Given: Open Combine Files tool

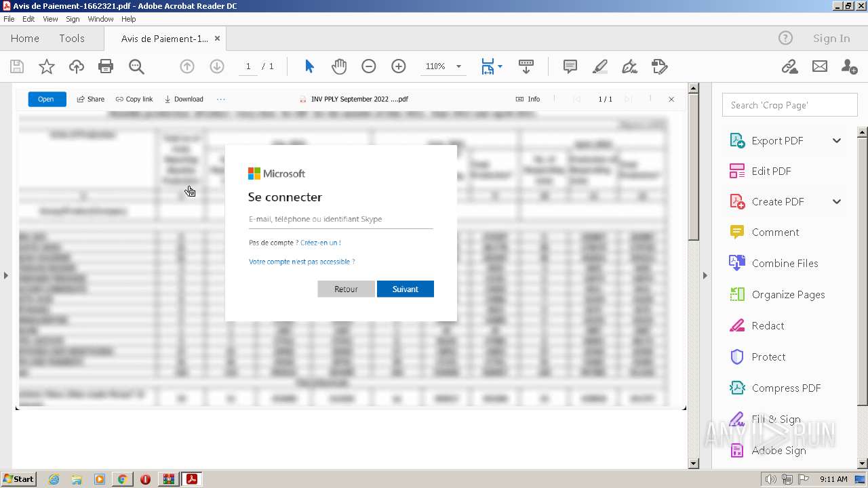Looking at the screenshot, I should point(785,263).
